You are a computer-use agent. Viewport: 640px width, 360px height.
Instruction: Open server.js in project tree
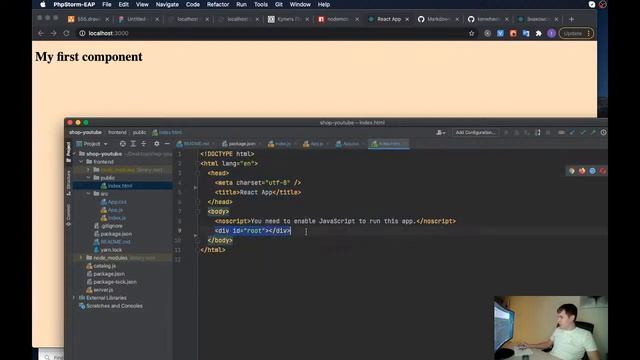[103, 290]
